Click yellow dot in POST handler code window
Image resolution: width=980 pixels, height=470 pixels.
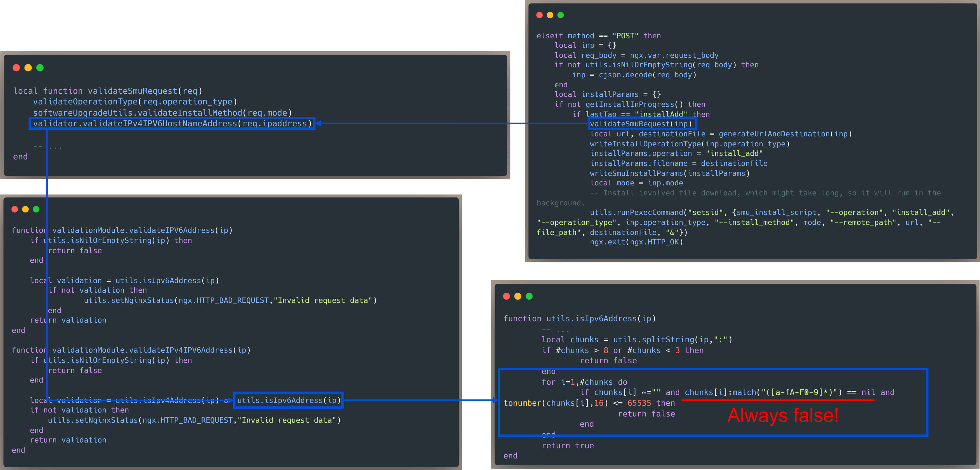coord(550,15)
